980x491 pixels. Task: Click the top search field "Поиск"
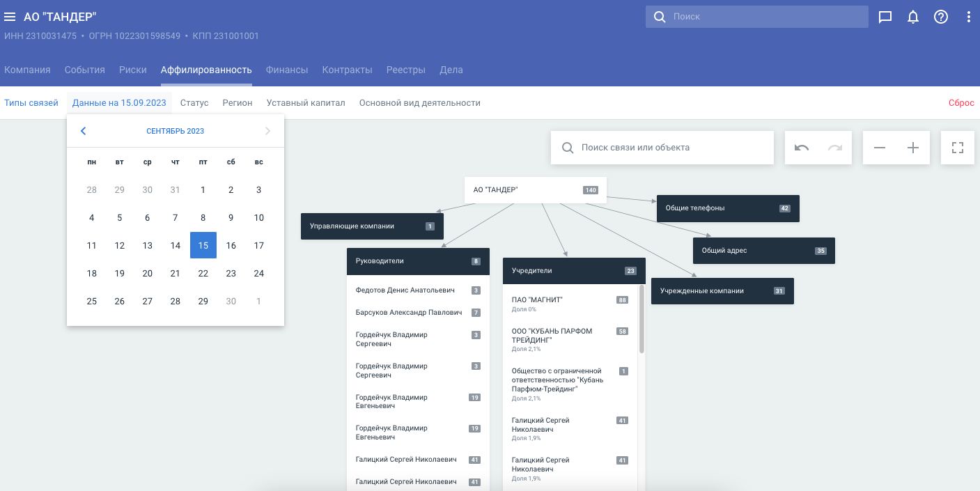757,17
